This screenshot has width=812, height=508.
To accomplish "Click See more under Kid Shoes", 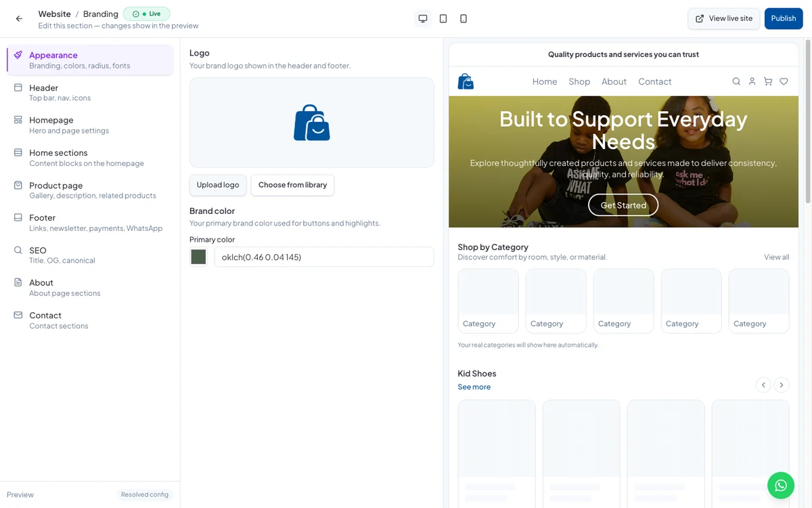I will pos(474,387).
